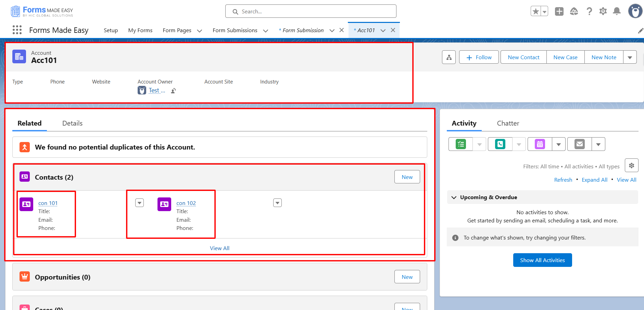The width and height of the screenshot is (644, 310).
Task: Collapse the Upcoming & Overdue section
Action: (x=454, y=197)
